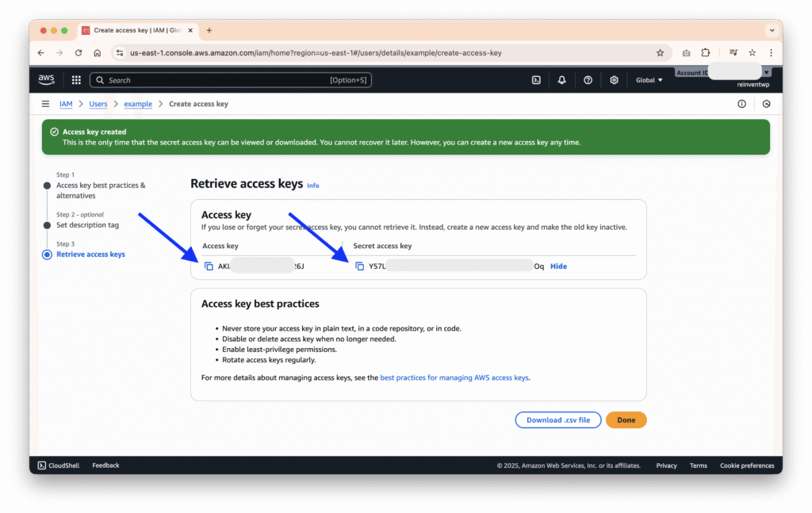Switch to the Create access key browser tab
This screenshot has width=812, height=513.
135,30
